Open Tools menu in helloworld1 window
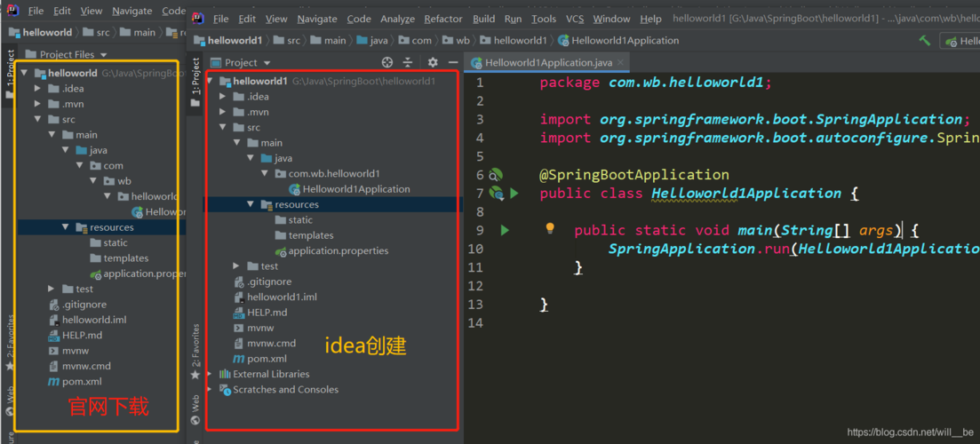Image resolution: width=980 pixels, height=444 pixels. click(x=544, y=19)
